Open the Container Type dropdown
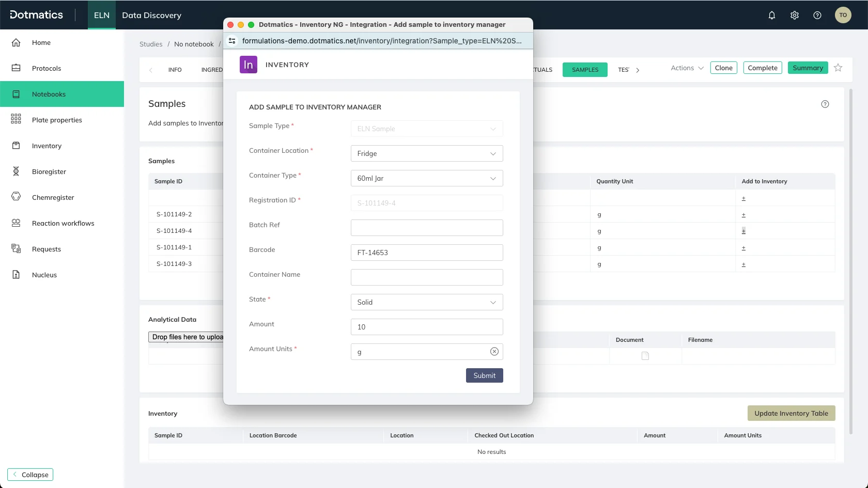Screen dimensions: 868x488 (x=427, y=178)
